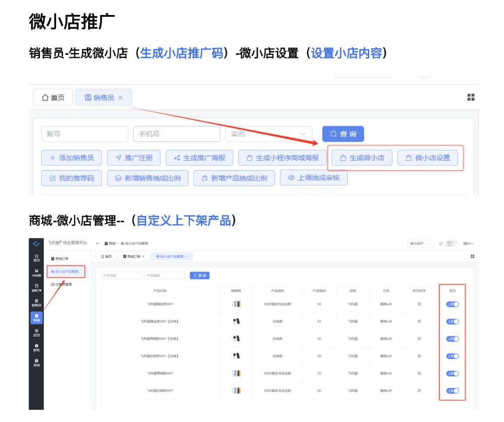
Task: Click the grid icon right of the 销售员 tab bar
Action: [x=471, y=97]
